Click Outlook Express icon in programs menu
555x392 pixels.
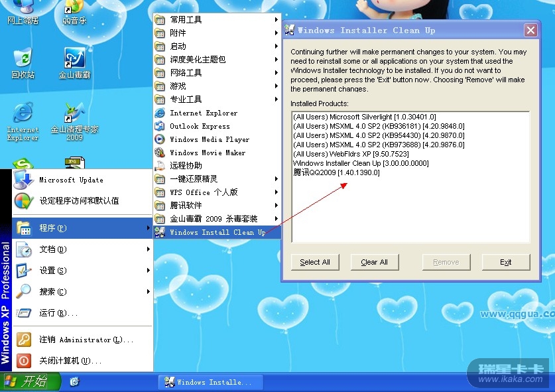[x=160, y=126]
